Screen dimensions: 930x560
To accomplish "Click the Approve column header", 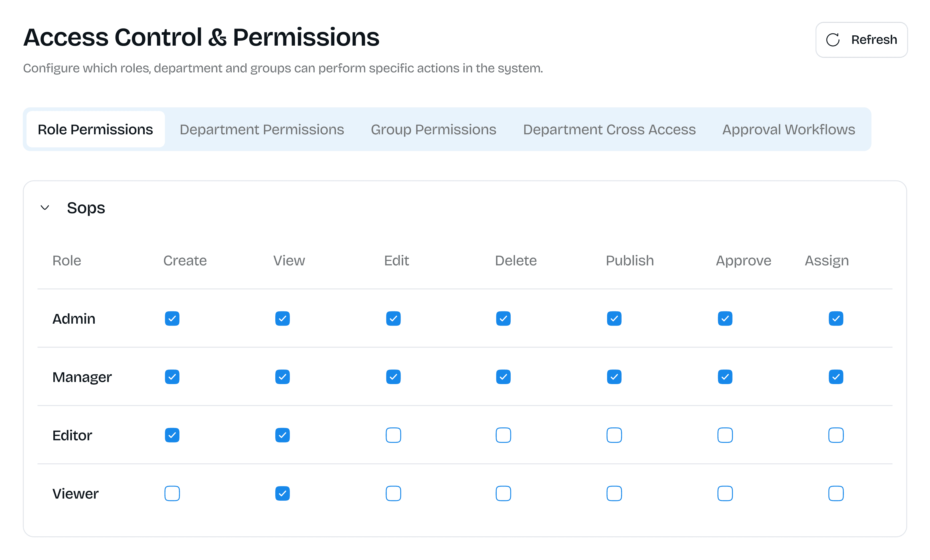I will [743, 260].
